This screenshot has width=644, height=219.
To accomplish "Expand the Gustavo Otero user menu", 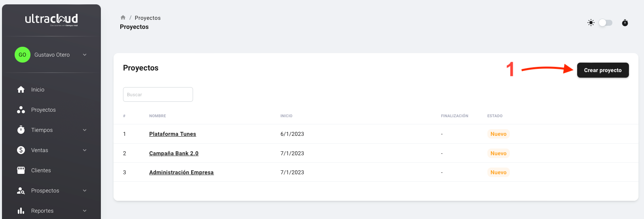I will (85, 55).
